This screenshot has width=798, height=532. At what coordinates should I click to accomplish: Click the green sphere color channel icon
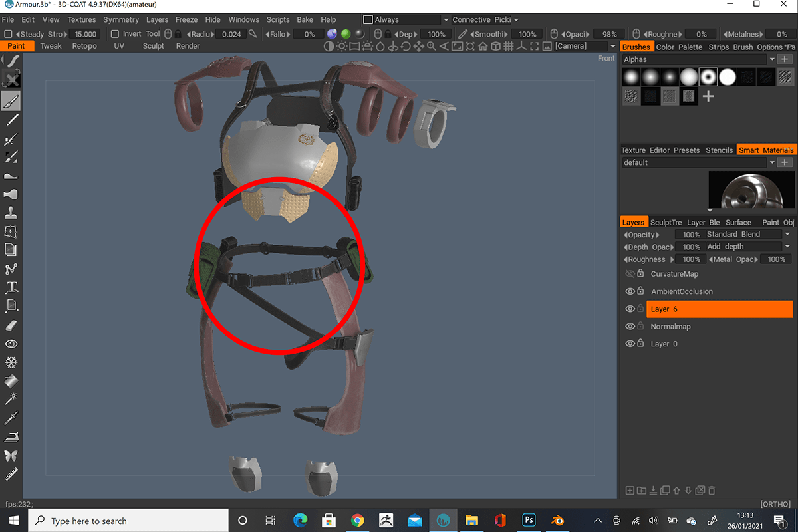pyautogui.click(x=346, y=34)
